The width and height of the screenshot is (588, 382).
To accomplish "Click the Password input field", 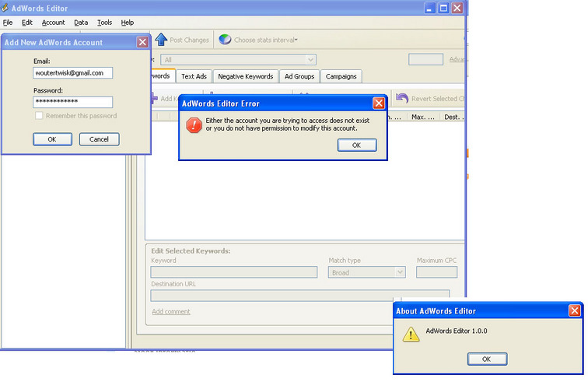I will pyautogui.click(x=73, y=102).
